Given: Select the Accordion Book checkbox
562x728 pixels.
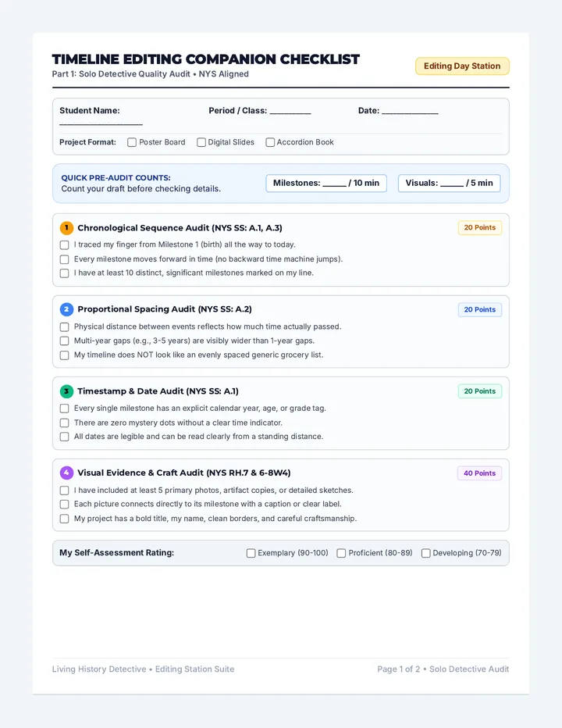Looking at the screenshot, I should point(269,142).
